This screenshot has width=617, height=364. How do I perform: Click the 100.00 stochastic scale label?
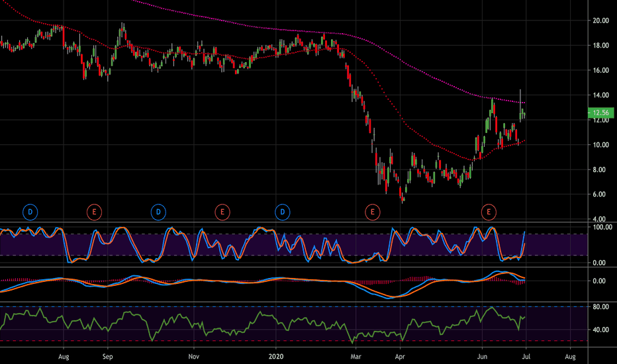[602, 227]
